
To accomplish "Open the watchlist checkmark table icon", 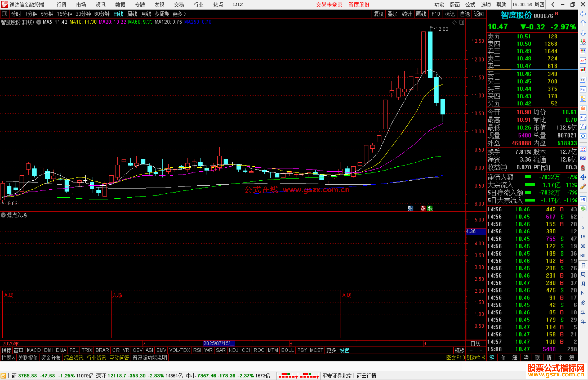I will coord(583,42).
